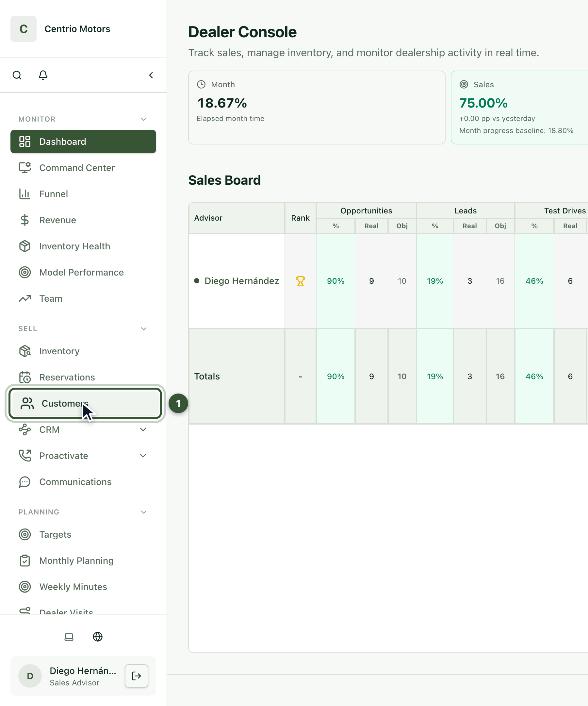Click the Month clock icon
Image resolution: width=588 pixels, height=706 pixels.
(201, 84)
